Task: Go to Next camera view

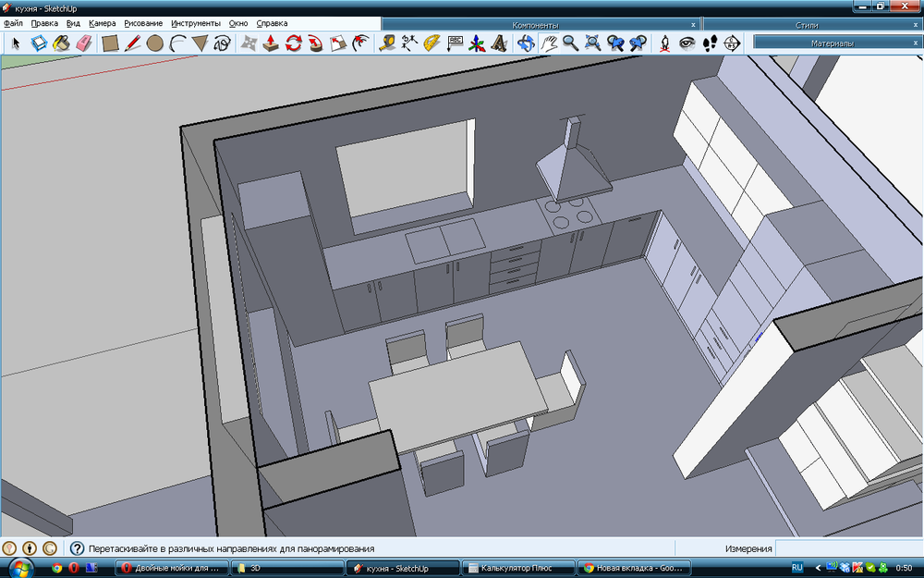Action: (x=638, y=43)
